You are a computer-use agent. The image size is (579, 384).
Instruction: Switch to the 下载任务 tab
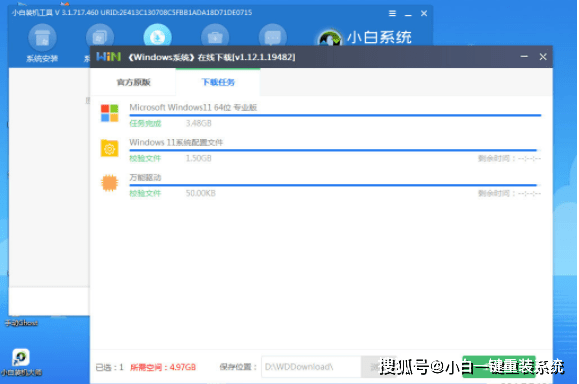pos(218,82)
